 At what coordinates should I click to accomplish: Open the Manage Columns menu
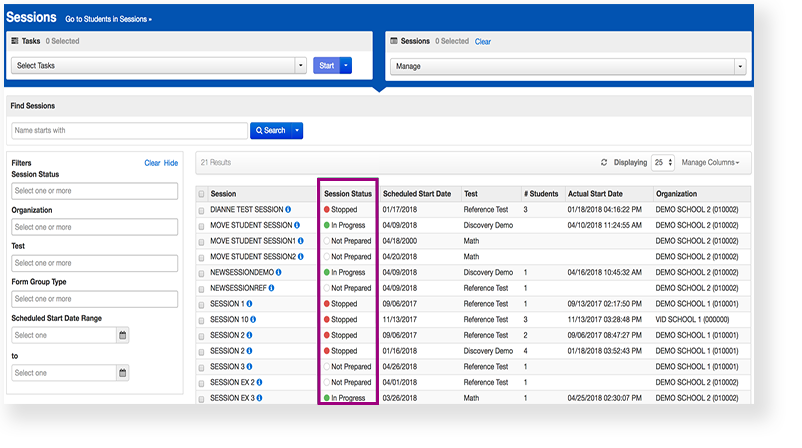click(x=711, y=162)
